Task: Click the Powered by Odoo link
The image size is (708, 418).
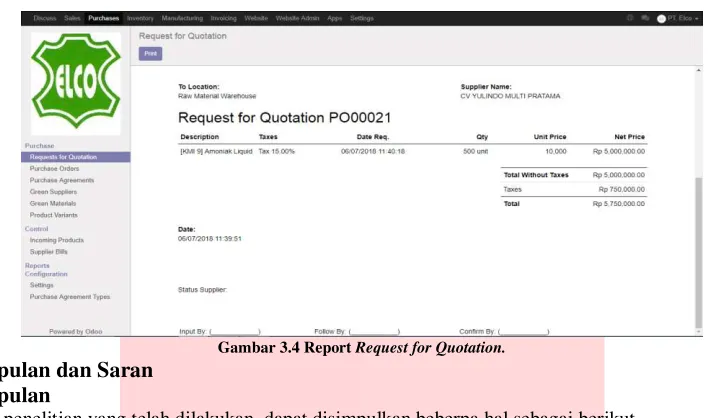Action: click(75, 332)
